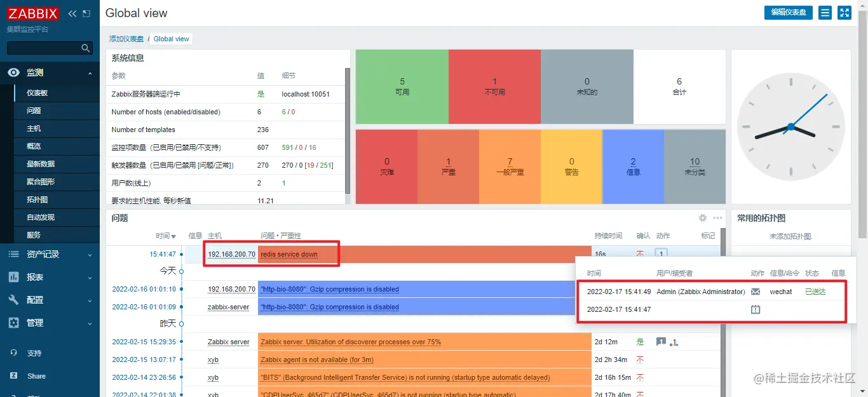Open Zabbix agent is not available problem
The width and height of the screenshot is (868, 397).
(x=317, y=360)
